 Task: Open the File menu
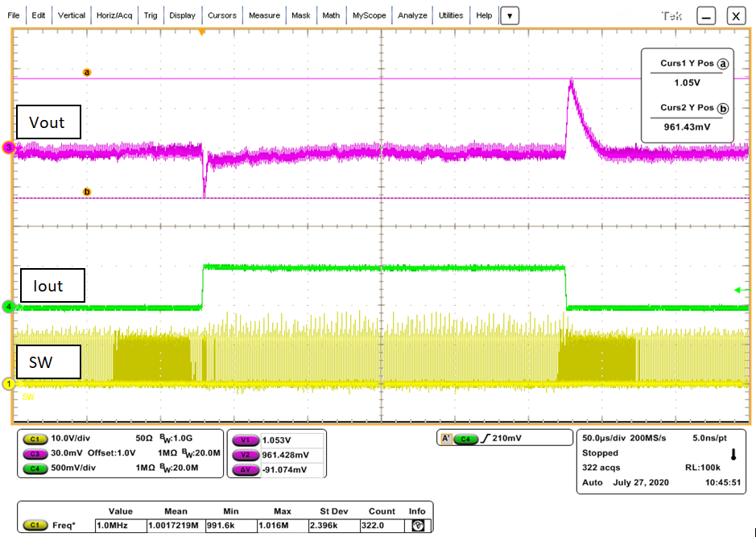(x=15, y=15)
